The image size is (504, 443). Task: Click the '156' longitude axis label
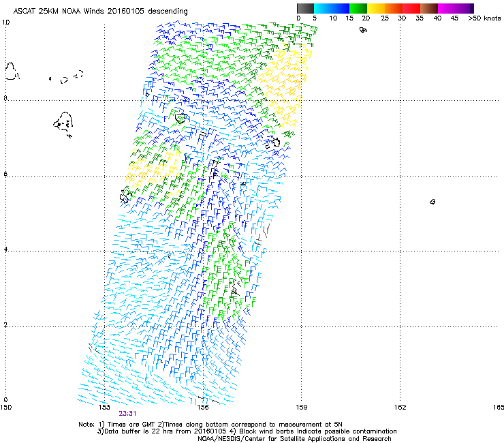(x=203, y=408)
